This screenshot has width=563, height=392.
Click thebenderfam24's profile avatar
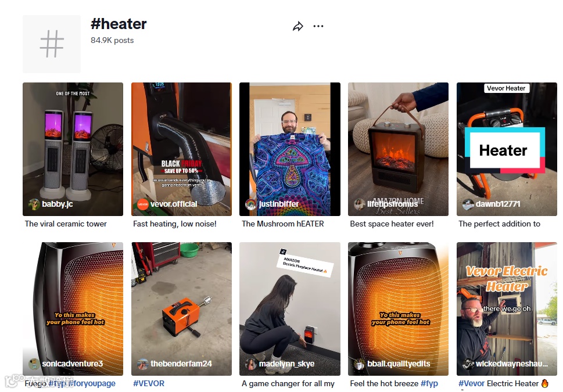coord(143,364)
